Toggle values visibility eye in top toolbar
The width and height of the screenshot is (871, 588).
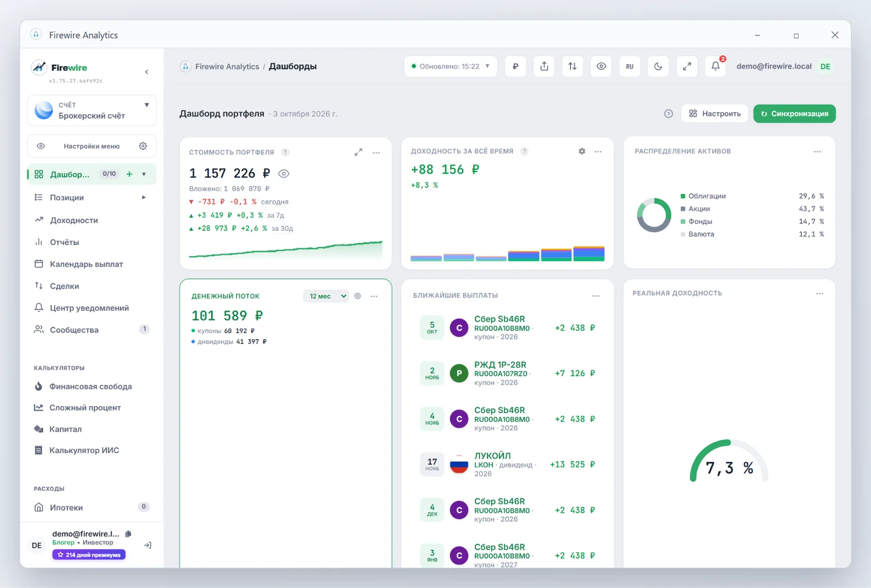pyautogui.click(x=601, y=66)
